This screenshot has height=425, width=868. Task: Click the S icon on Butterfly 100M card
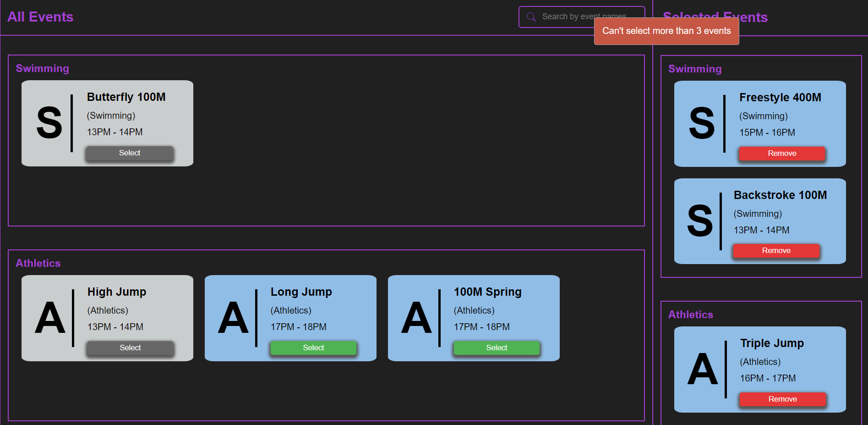[50, 123]
